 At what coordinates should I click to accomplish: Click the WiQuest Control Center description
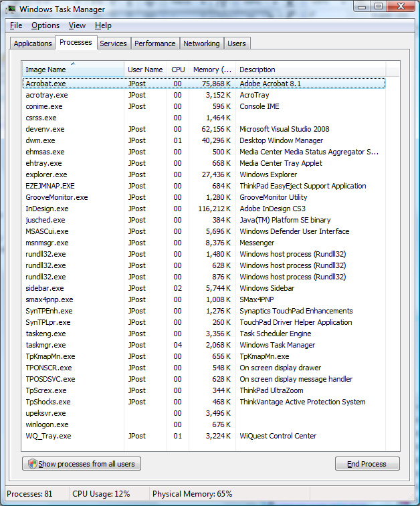pos(278,436)
